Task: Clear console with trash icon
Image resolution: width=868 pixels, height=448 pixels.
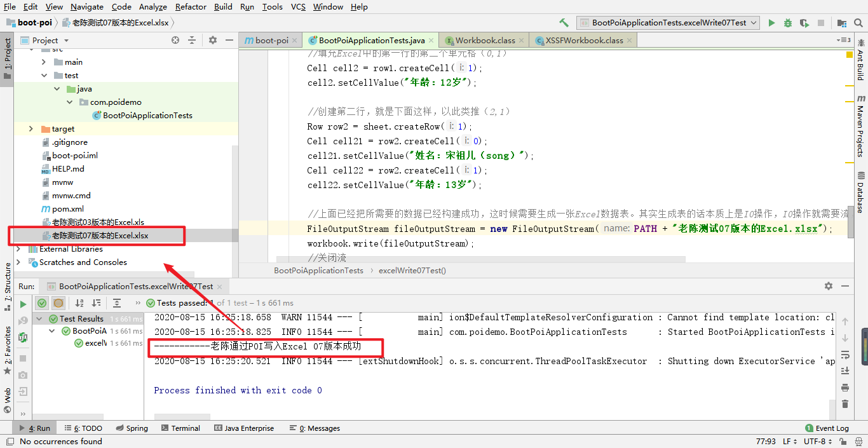Action: click(x=845, y=404)
